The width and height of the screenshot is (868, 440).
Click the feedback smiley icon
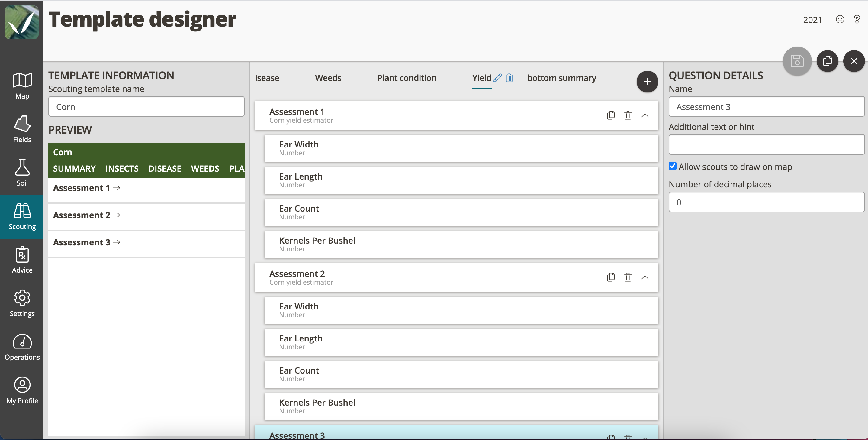[x=840, y=19]
